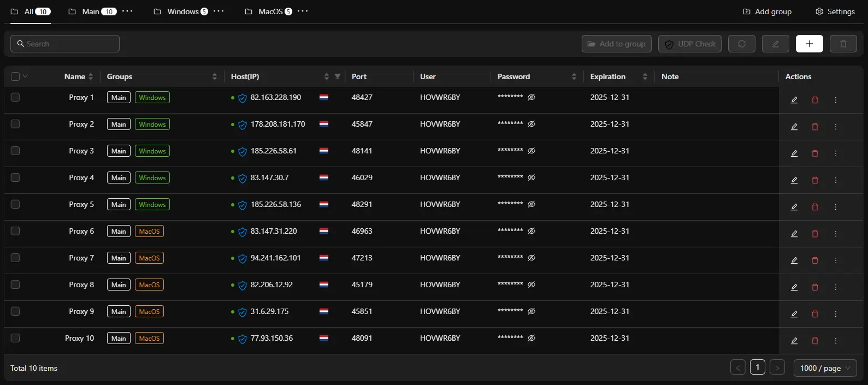Click Groups column sort arrows
Viewport: 868px width, 385px height.
215,76
